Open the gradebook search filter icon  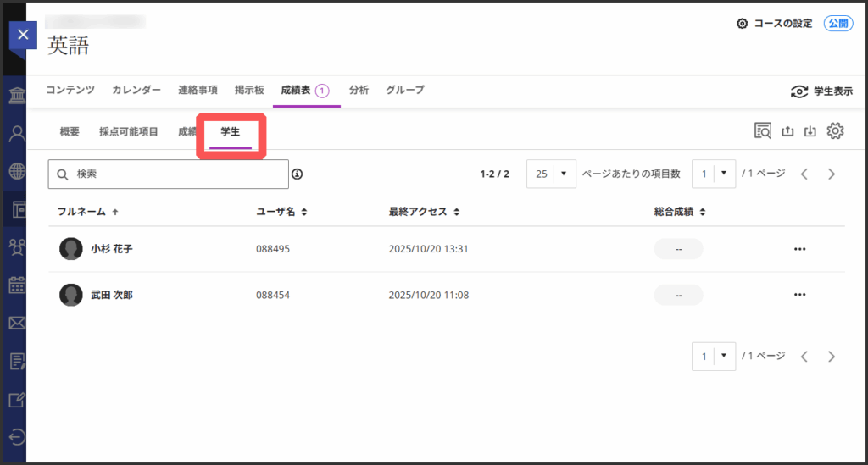[x=763, y=130]
